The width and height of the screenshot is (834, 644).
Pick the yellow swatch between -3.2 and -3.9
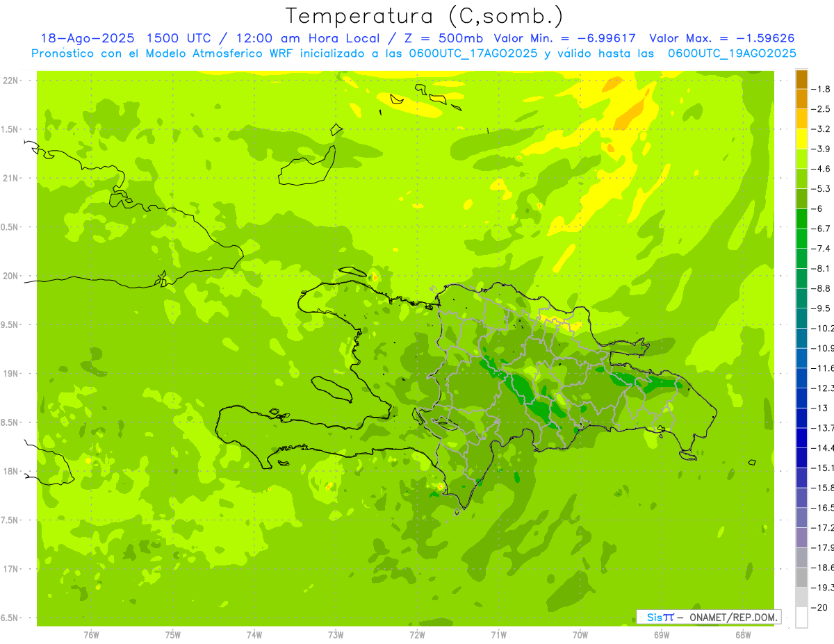click(801, 139)
